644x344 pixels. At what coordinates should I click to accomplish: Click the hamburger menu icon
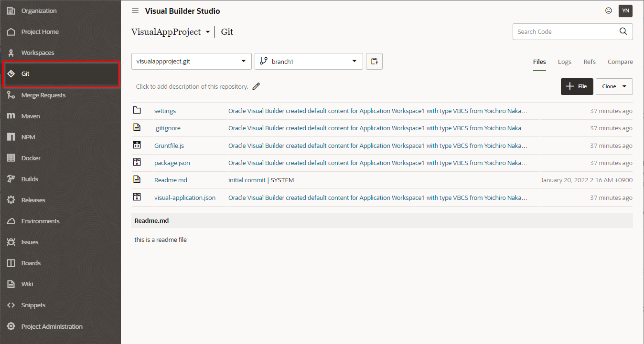[135, 11]
